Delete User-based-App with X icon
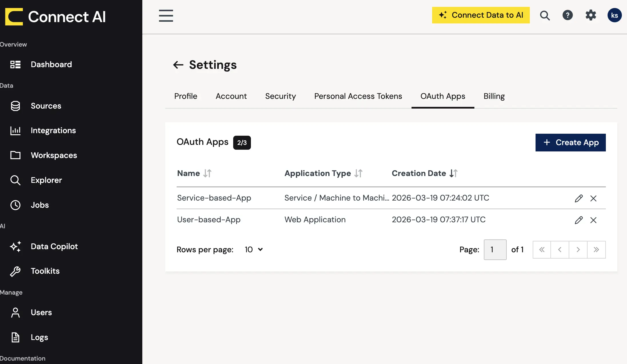Image resolution: width=627 pixels, height=364 pixels. [x=593, y=220]
